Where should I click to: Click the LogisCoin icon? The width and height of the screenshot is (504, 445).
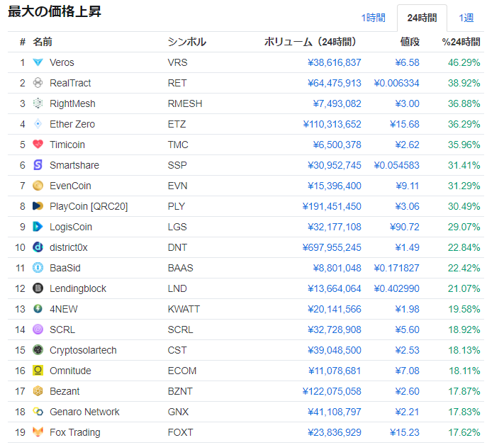(x=38, y=227)
